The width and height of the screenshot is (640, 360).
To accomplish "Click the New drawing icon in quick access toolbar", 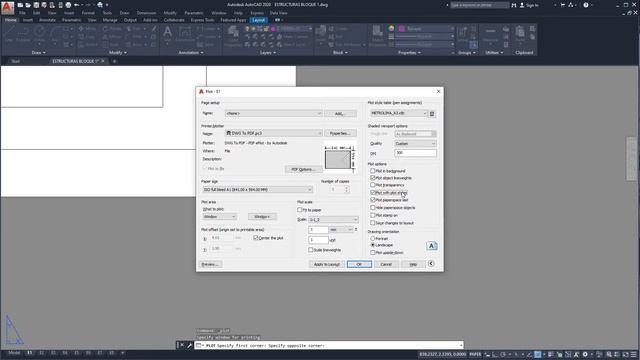I will click(20, 5).
